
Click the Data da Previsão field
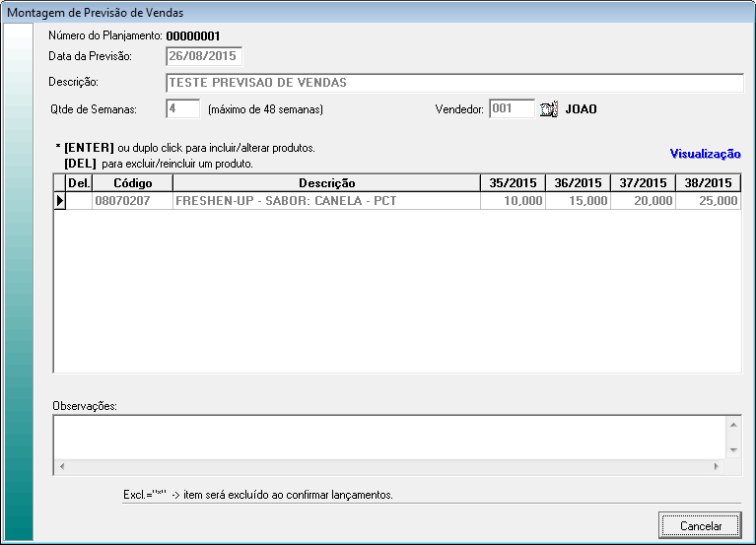click(204, 56)
